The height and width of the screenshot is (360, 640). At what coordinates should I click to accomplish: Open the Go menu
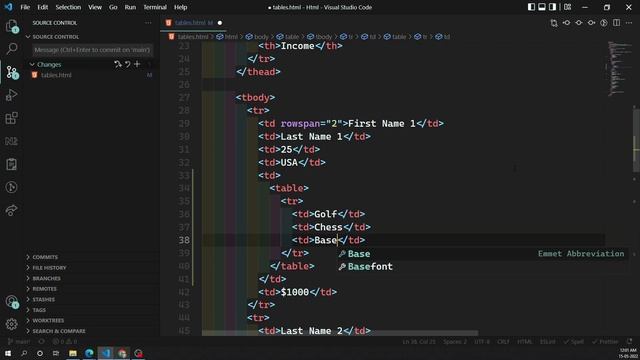[113, 7]
